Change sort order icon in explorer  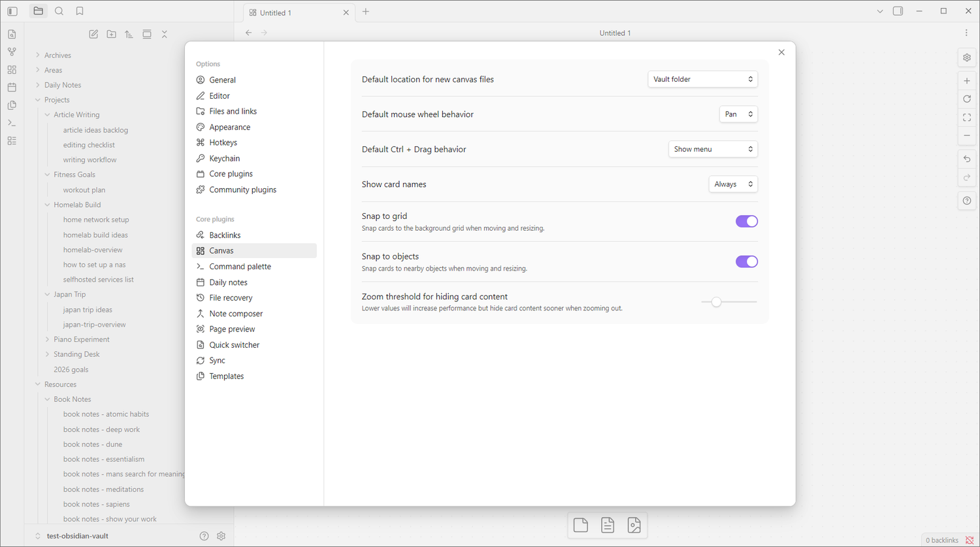(129, 34)
